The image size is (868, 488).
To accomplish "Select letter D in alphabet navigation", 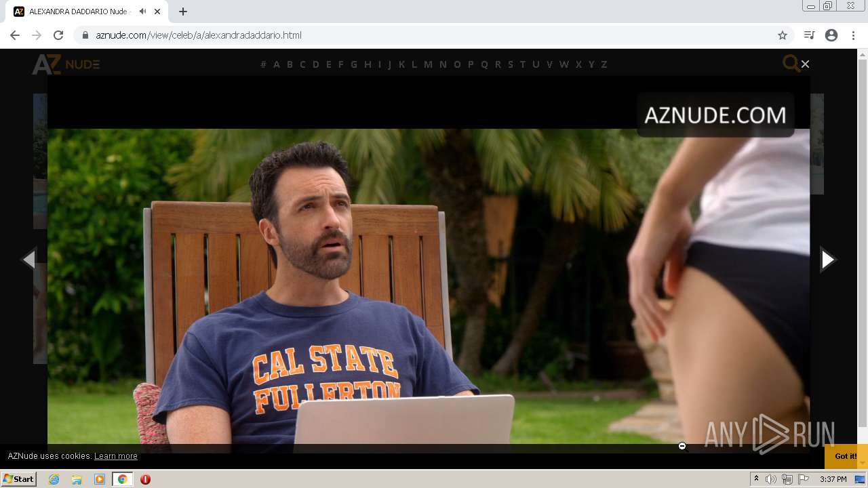I will pyautogui.click(x=315, y=64).
